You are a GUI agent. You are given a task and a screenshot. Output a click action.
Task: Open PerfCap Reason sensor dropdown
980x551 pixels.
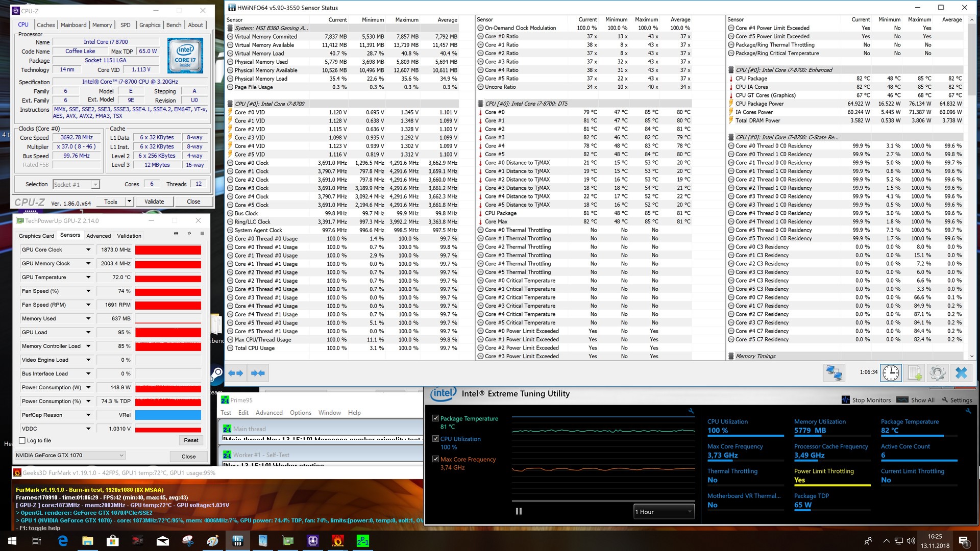pos(88,415)
